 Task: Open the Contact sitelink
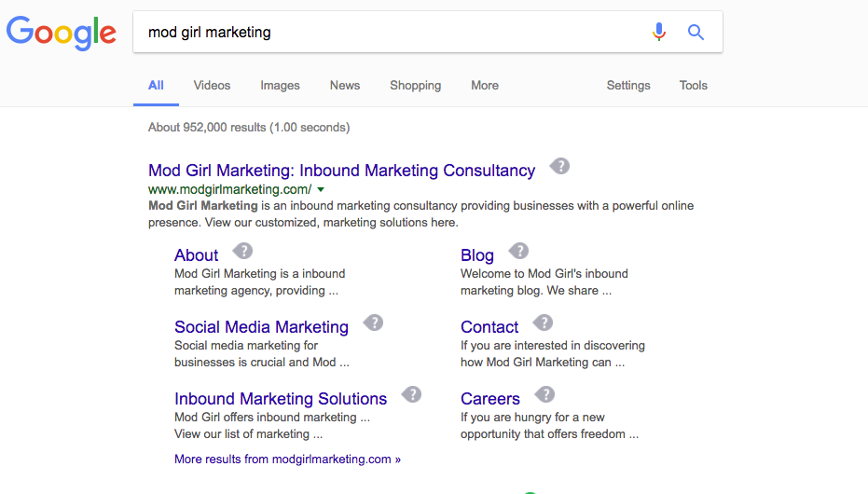pyautogui.click(x=489, y=327)
